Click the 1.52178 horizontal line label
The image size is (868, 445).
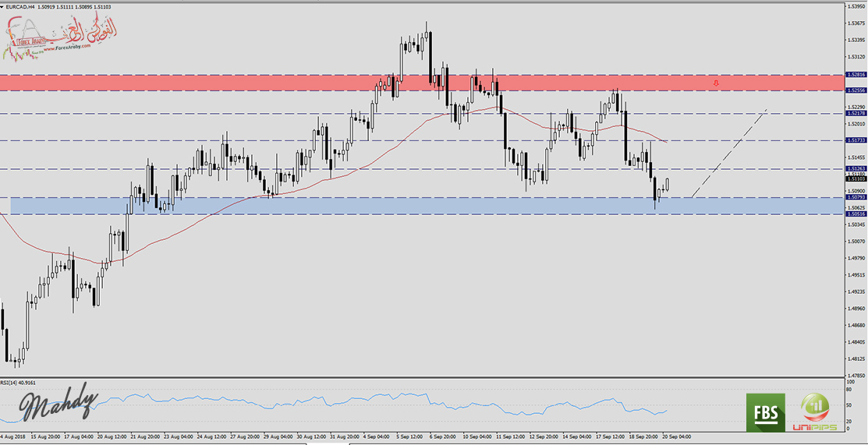[855, 113]
